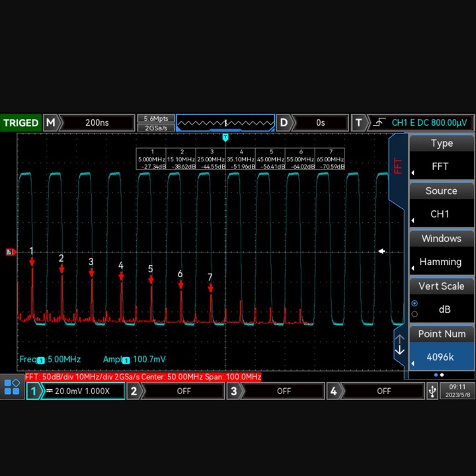Click the trigger level arrow on right edge
The image size is (476, 476).
coord(381,251)
